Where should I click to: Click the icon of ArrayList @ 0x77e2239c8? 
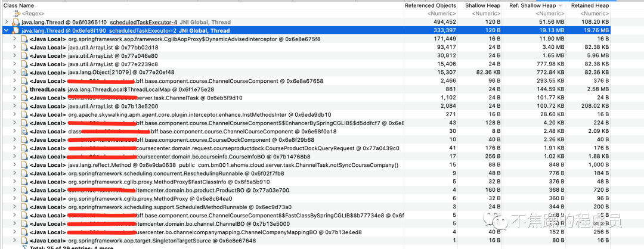[24, 64]
